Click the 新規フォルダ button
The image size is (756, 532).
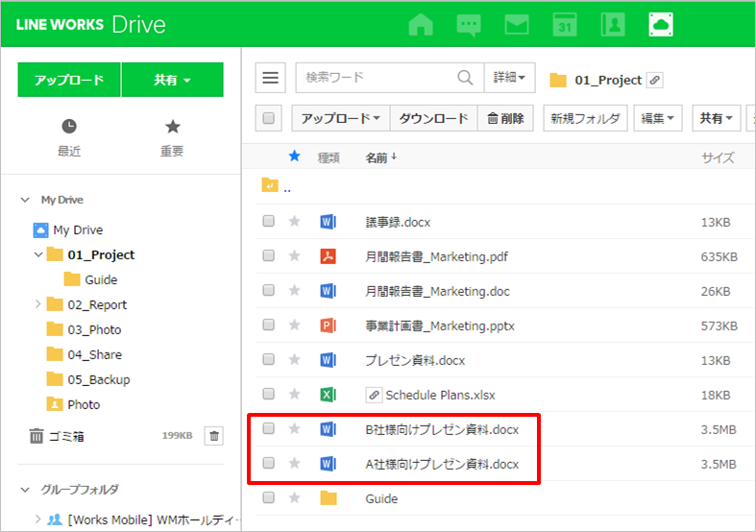tap(585, 119)
